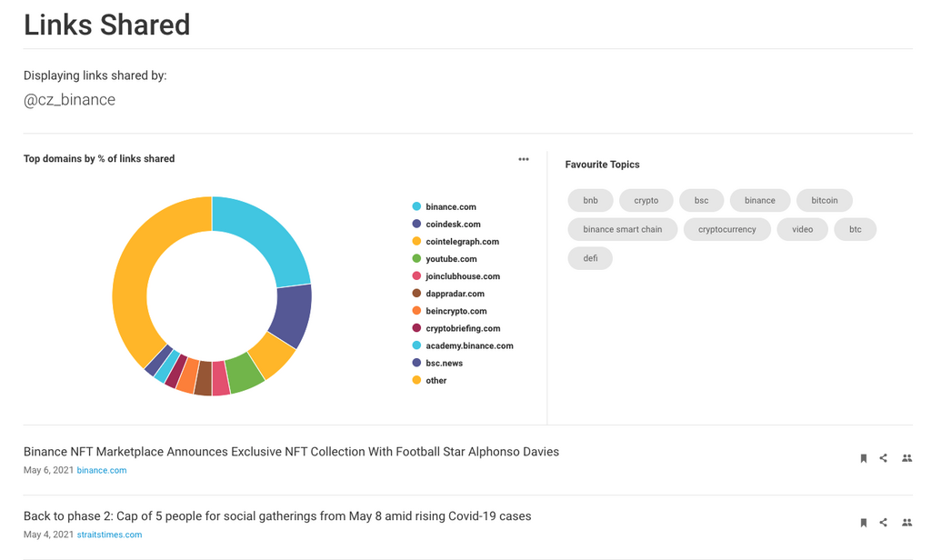The image size is (931, 560).
Task: Share the Alphonso Davies NFT article
Action: pos(884,458)
